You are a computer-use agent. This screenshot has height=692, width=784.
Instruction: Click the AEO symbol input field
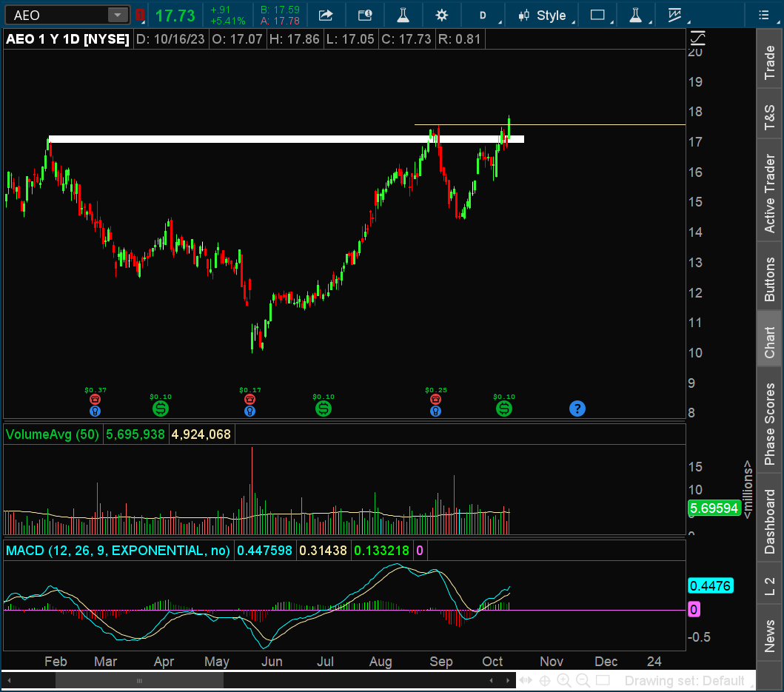[x=58, y=15]
